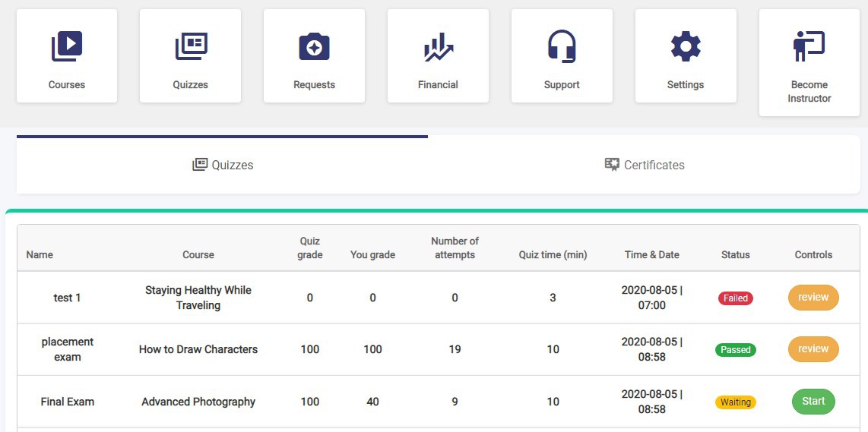
Task: Open Requests camera icon
Action: point(314,47)
